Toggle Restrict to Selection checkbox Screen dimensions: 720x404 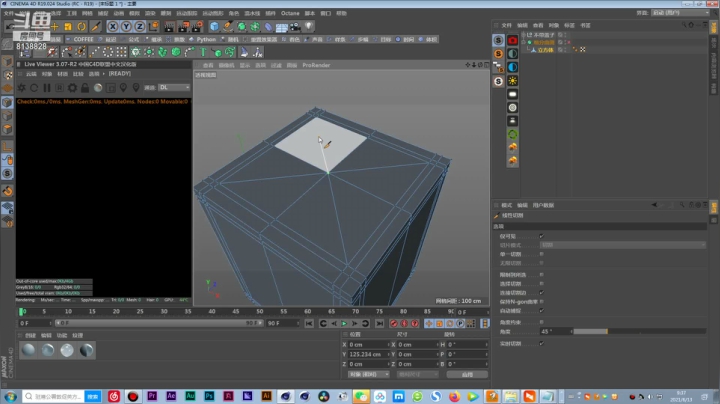coord(541,275)
